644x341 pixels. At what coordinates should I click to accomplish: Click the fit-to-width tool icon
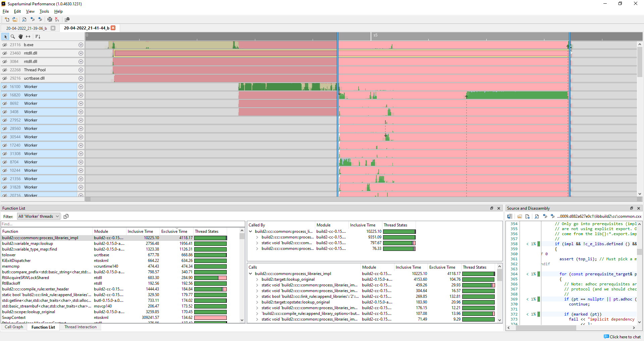point(28,37)
